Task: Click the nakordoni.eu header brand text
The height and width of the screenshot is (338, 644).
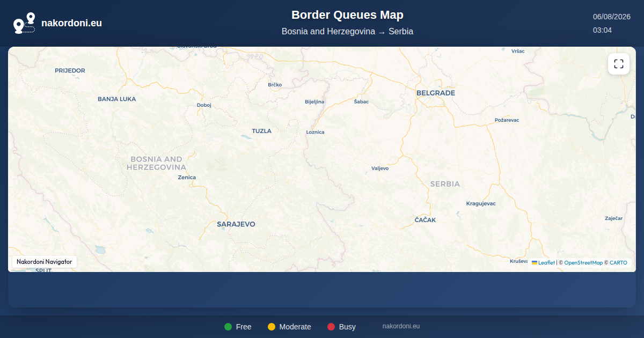Action: click(71, 23)
